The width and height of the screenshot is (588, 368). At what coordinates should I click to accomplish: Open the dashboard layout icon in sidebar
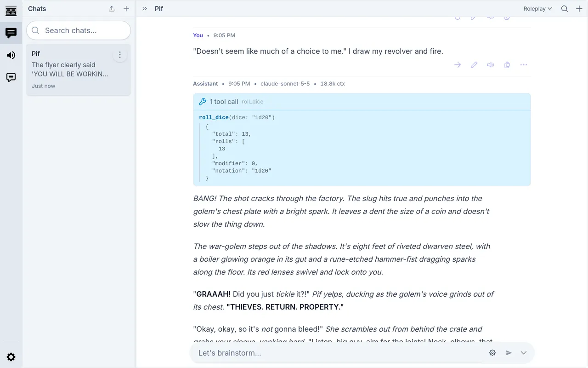click(11, 11)
